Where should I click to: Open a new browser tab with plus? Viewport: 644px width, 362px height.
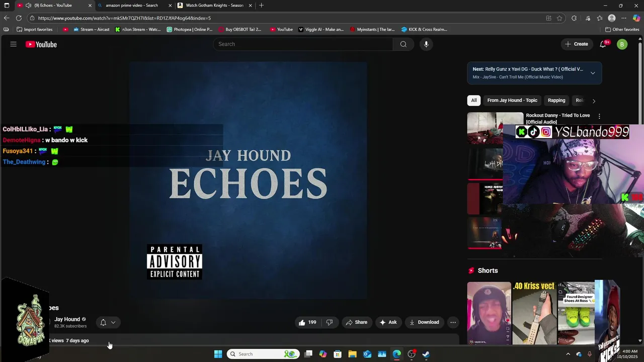click(x=261, y=6)
